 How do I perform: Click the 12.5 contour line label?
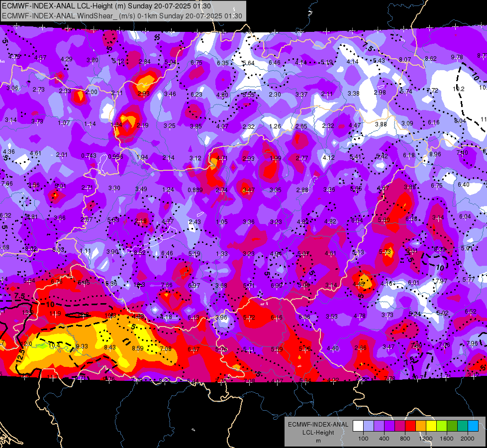pyautogui.click(x=20, y=355)
